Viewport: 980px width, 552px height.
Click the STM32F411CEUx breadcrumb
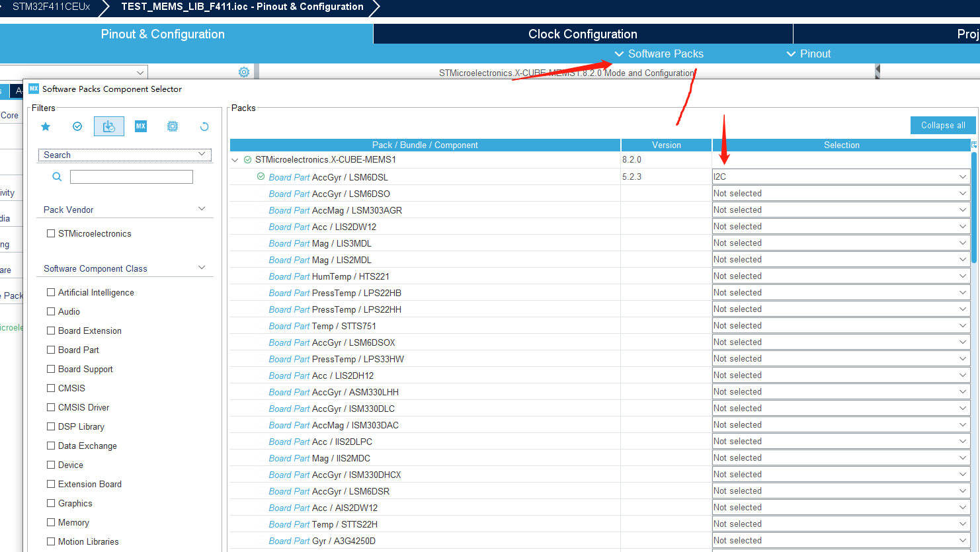[51, 7]
